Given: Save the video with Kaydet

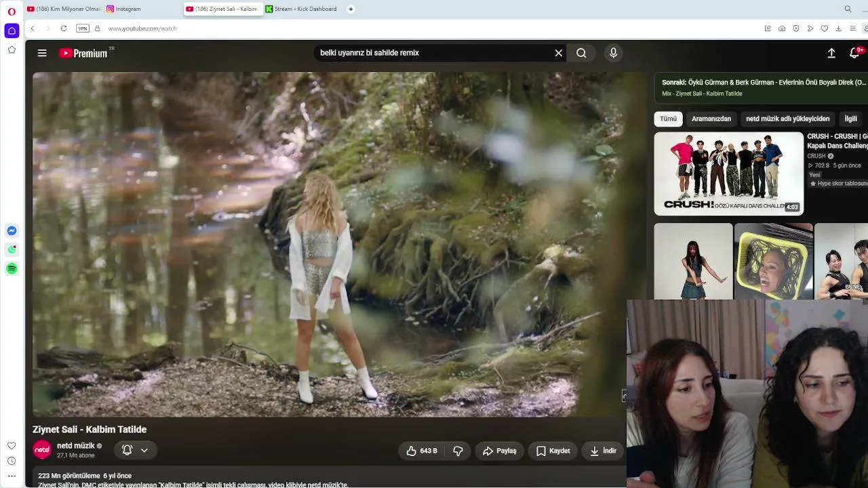Looking at the screenshot, I should click(x=553, y=451).
